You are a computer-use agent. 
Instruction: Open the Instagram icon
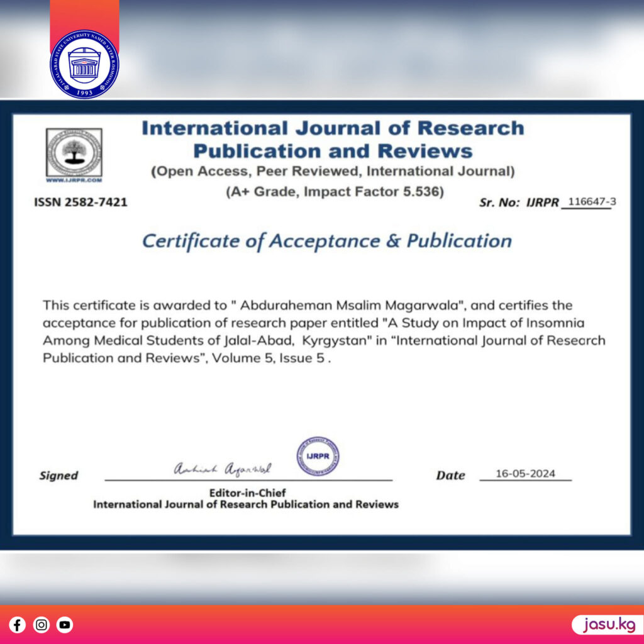pyautogui.click(x=41, y=625)
